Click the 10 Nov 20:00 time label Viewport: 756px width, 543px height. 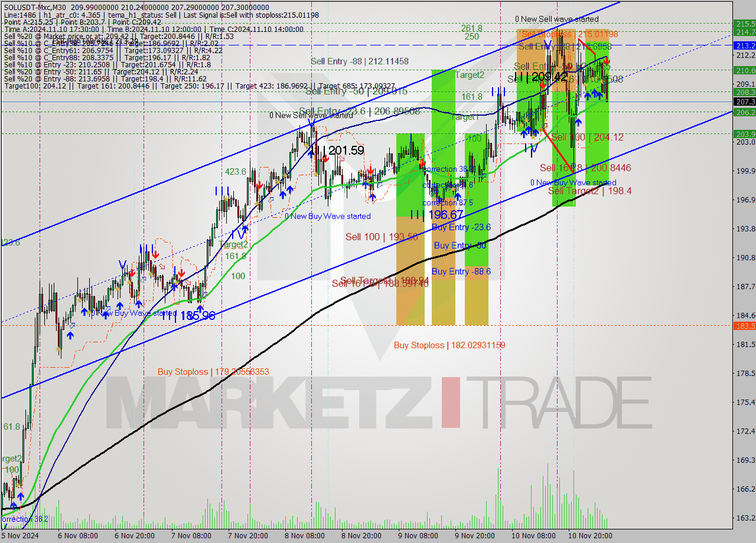[590, 536]
